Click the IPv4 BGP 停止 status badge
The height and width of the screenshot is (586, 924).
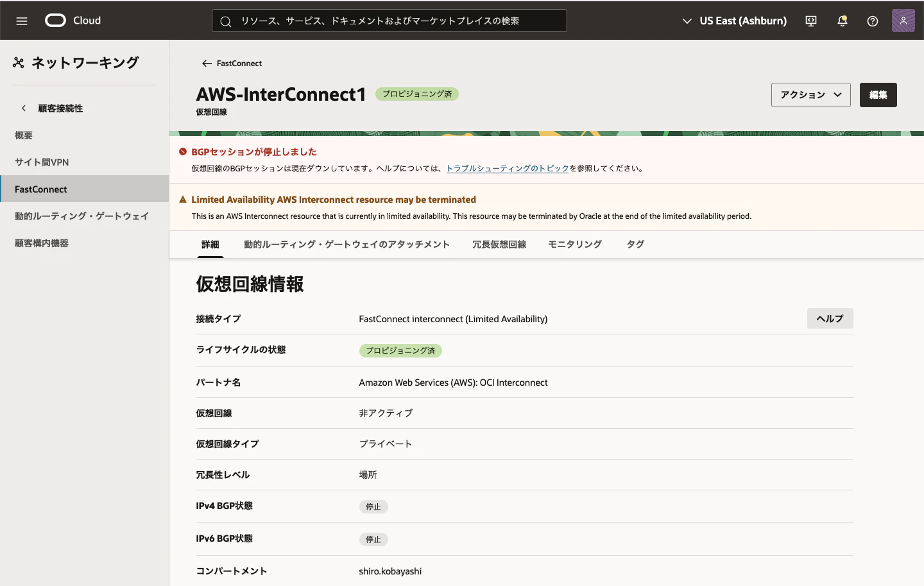(373, 507)
